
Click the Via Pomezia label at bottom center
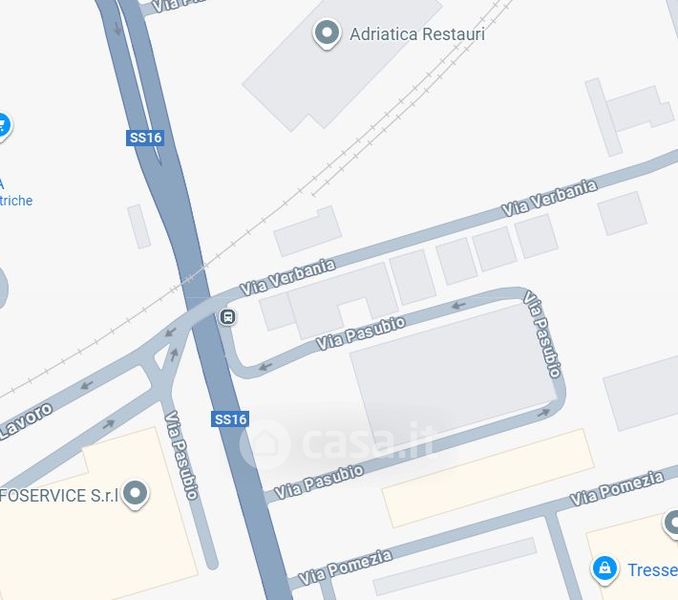pyautogui.click(x=345, y=567)
